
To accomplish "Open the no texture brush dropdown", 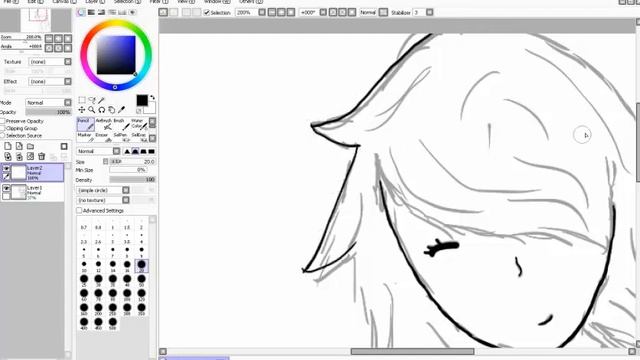I will click(103, 200).
